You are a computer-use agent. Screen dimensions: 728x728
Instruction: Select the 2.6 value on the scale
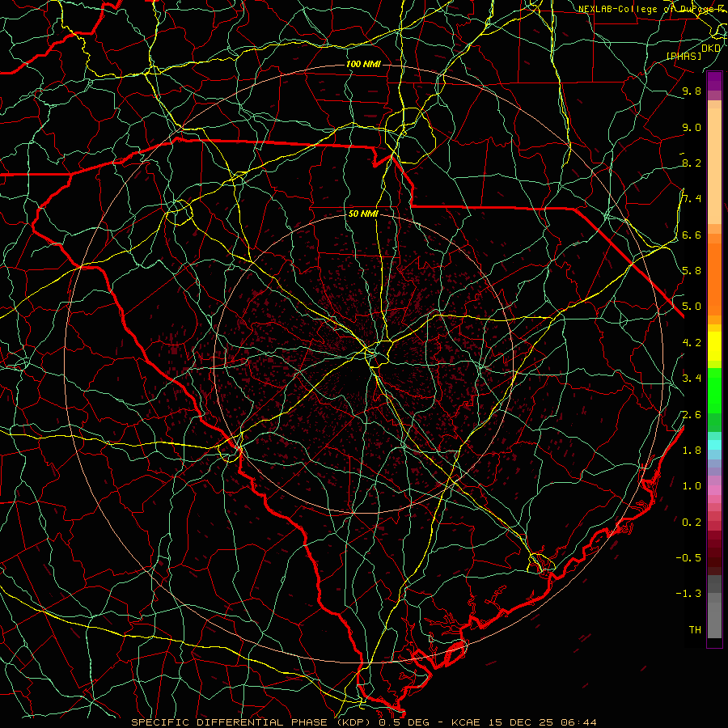(x=692, y=415)
